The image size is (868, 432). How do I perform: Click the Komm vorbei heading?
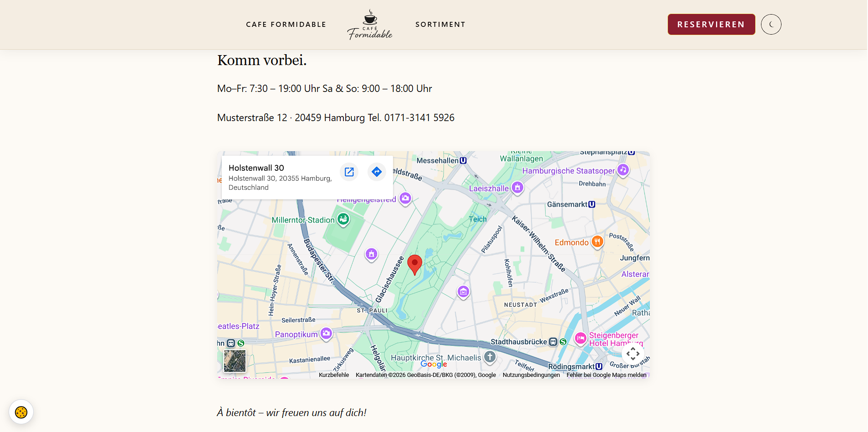(x=262, y=60)
